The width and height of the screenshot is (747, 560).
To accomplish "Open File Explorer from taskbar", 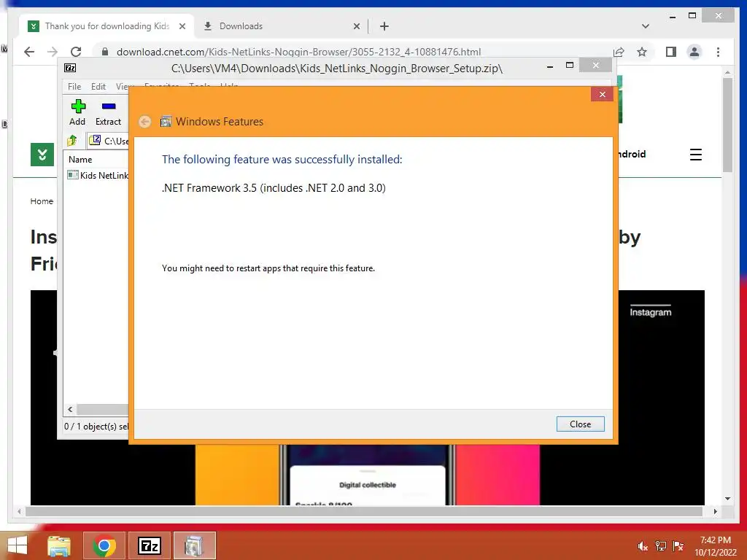I will click(x=59, y=545).
